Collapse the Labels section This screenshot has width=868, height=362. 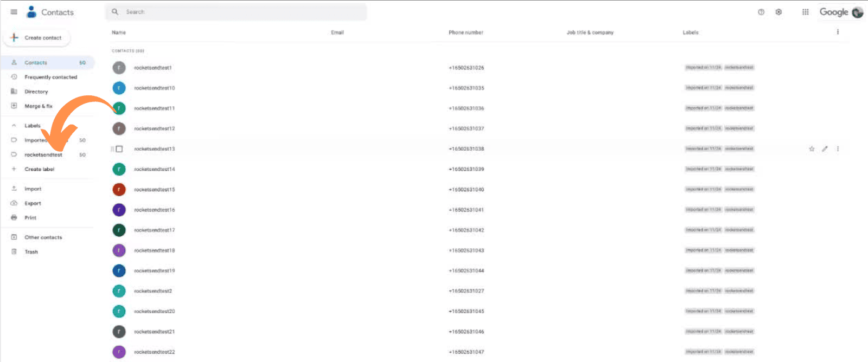[x=14, y=126]
